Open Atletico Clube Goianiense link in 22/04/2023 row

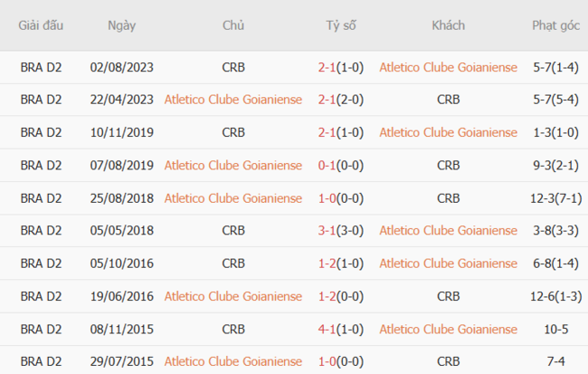click(232, 100)
